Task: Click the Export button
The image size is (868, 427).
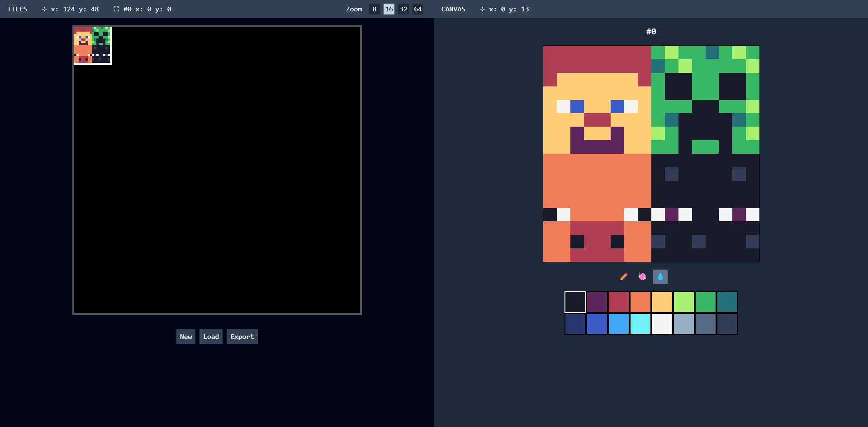Action: 242,337
